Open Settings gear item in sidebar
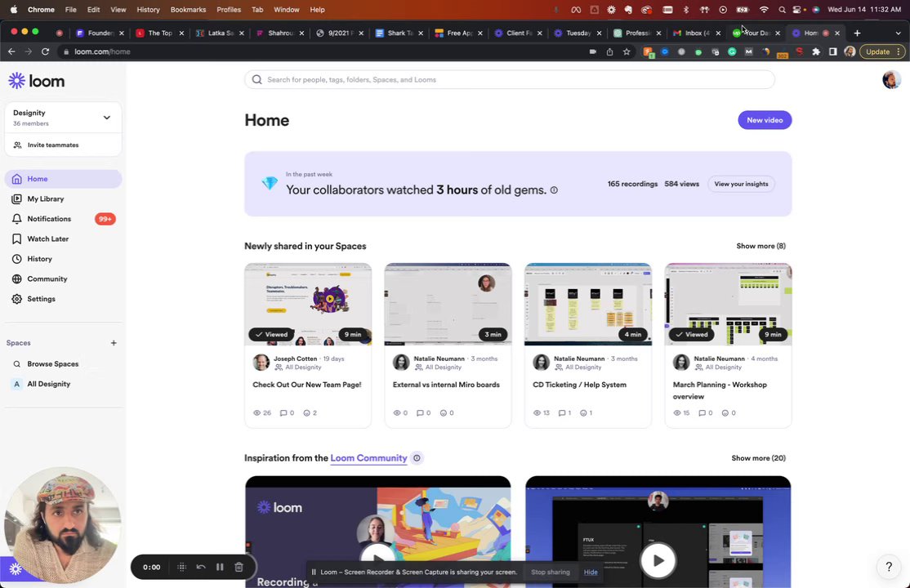The image size is (910, 588). (x=63, y=299)
